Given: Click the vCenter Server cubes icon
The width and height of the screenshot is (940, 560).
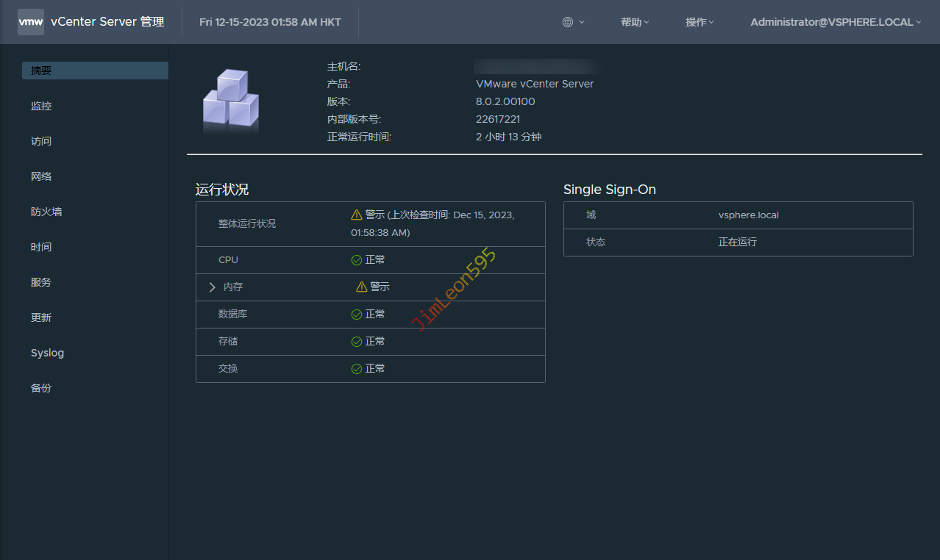Looking at the screenshot, I should [231, 100].
